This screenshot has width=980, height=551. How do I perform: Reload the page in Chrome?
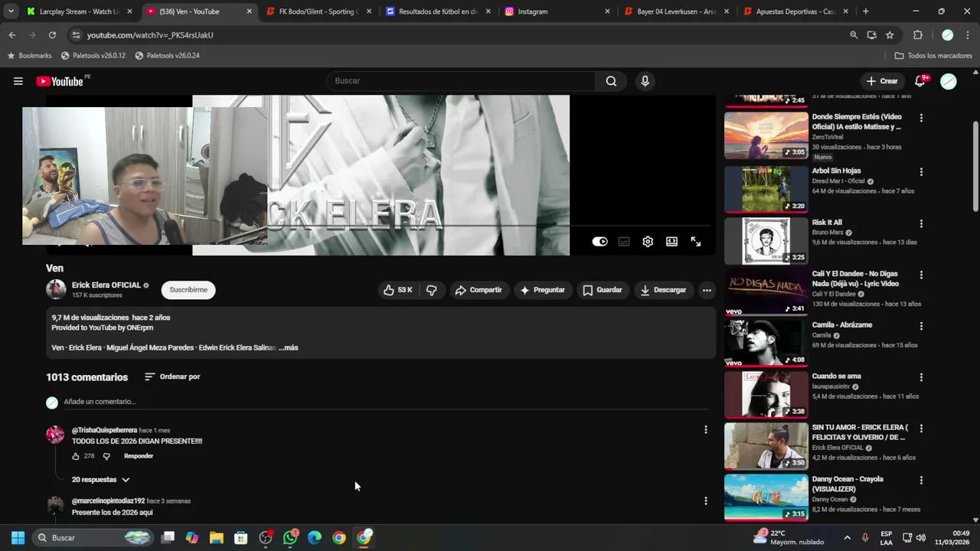click(x=52, y=35)
